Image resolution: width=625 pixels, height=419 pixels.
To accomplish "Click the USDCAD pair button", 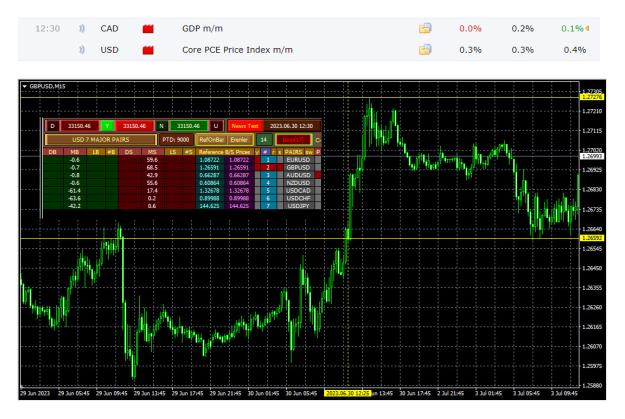I will (x=298, y=191).
